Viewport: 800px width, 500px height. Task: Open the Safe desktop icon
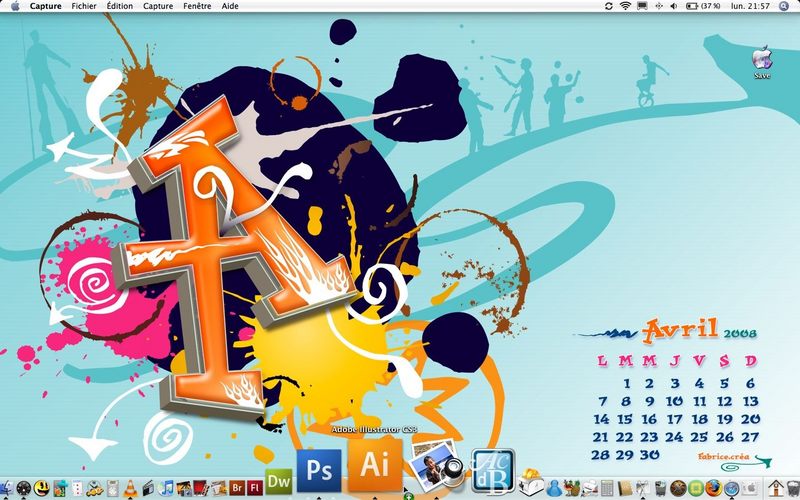click(762, 62)
